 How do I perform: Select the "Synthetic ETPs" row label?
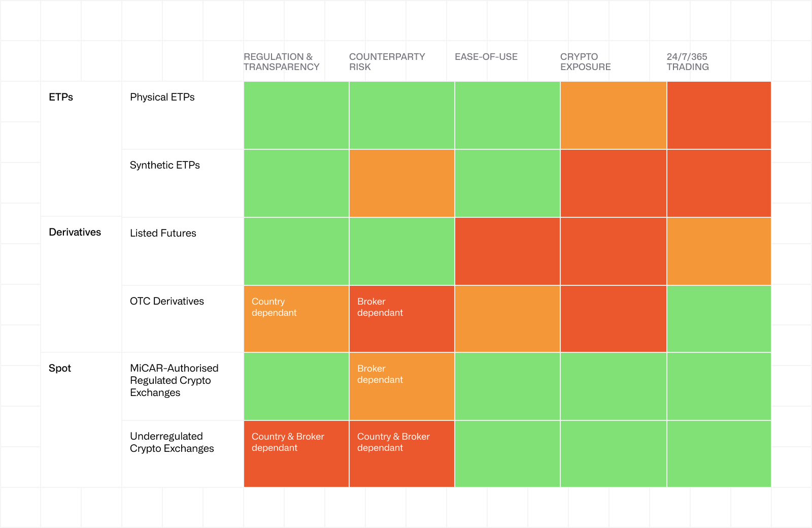164,165
